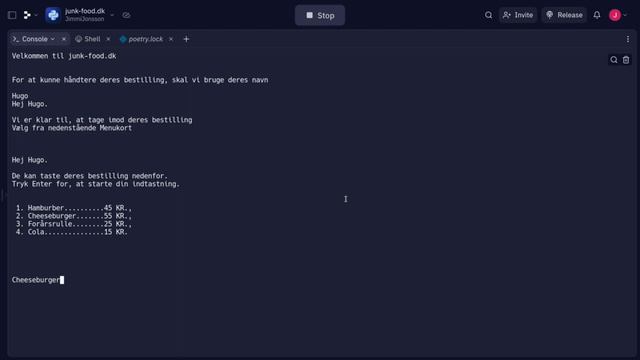Close the poetry.lock tab
This screenshot has width=640, height=360.
(171, 39)
